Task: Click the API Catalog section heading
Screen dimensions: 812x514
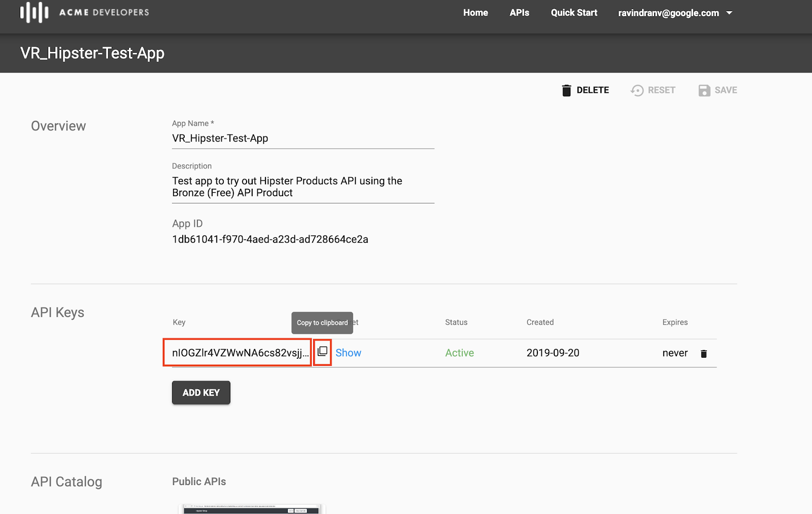Action: [x=66, y=482]
